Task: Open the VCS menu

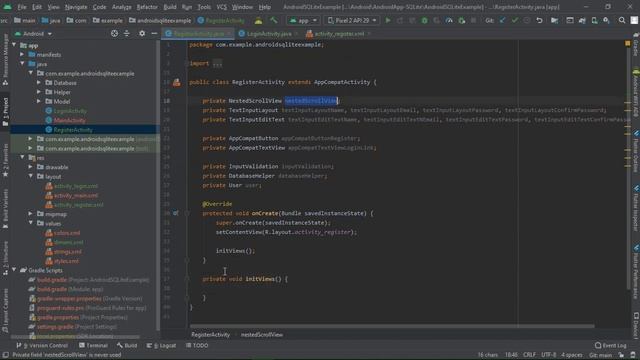Action: coord(221,7)
